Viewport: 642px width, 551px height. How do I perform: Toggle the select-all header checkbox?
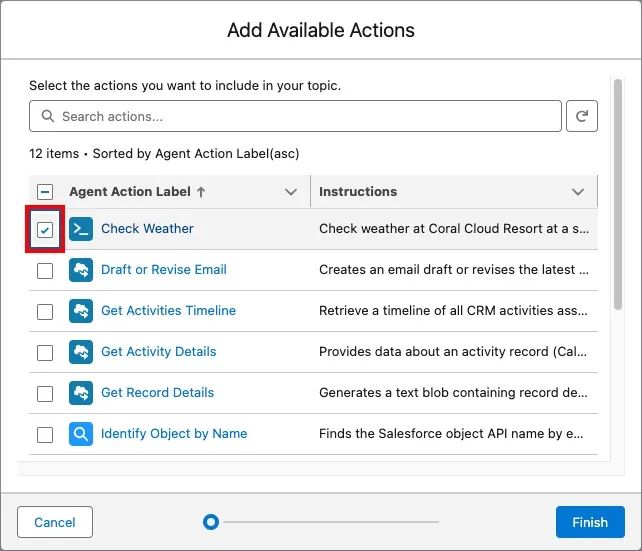point(45,192)
